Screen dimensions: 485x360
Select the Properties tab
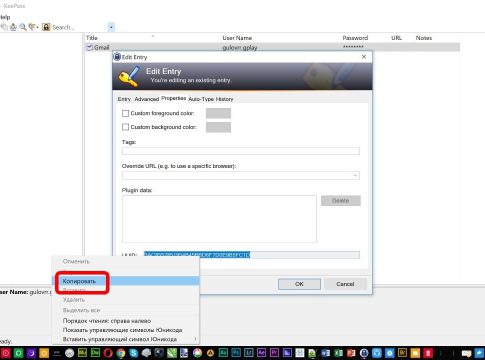(173, 98)
